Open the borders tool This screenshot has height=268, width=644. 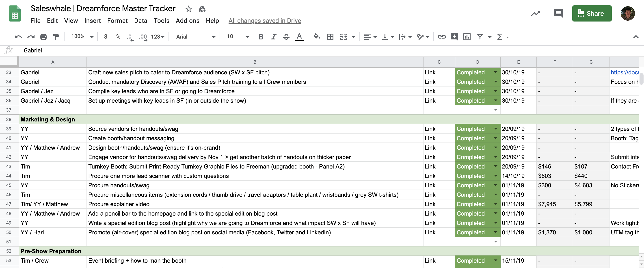[330, 37]
